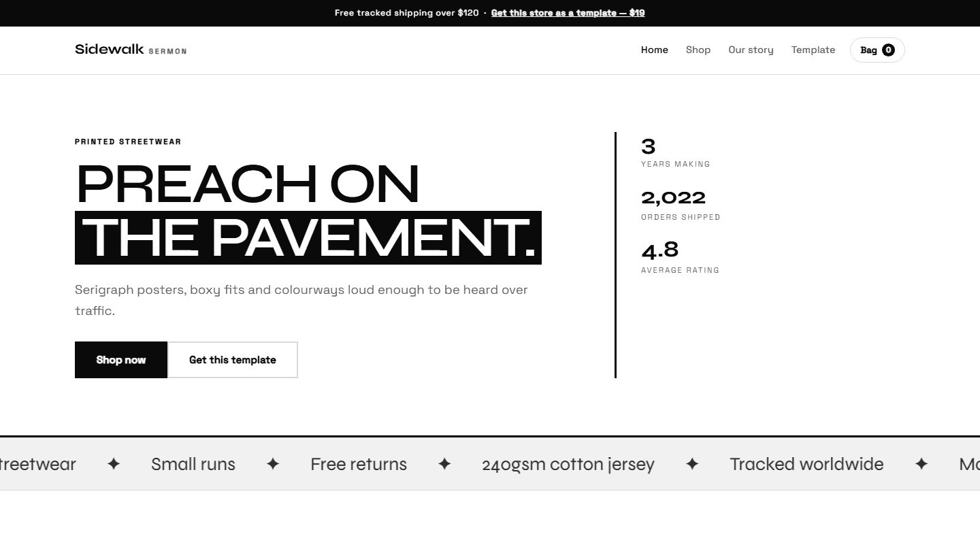Click the '4.8' stat number
The height and width of the screenshot is (551, 980).
click(x=660, y=250)
